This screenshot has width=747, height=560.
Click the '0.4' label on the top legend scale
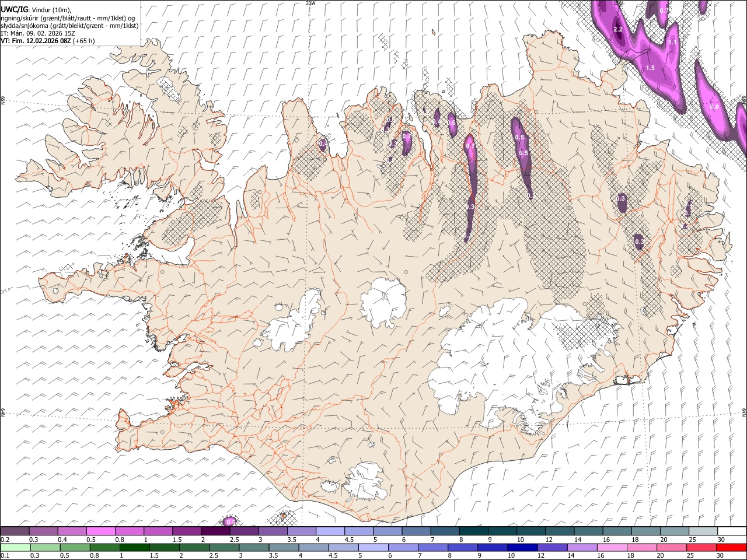click(x=62, y=540)
